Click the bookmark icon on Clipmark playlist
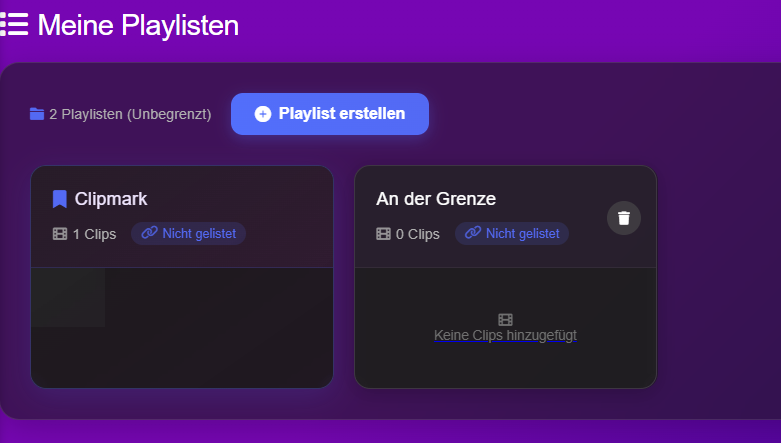This screenshot has height=443, width=781. (x=60, y=199)
